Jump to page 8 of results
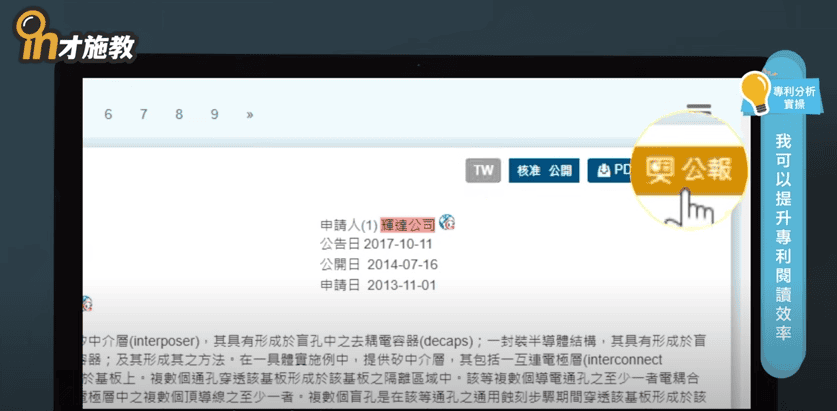The image size is (837, 411). pyautogui.click(x=179, y=114)
